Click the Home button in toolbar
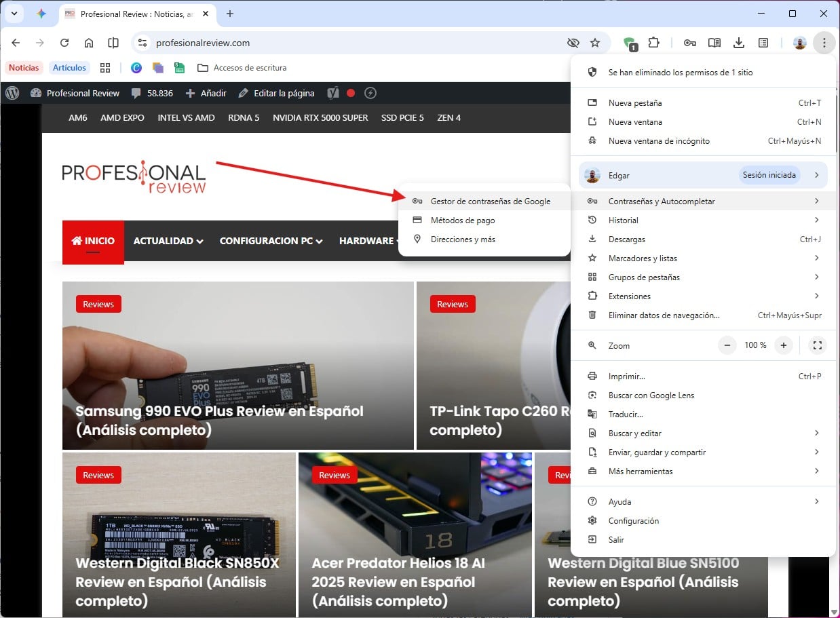The image size is (840, 618). click(89, 43)
